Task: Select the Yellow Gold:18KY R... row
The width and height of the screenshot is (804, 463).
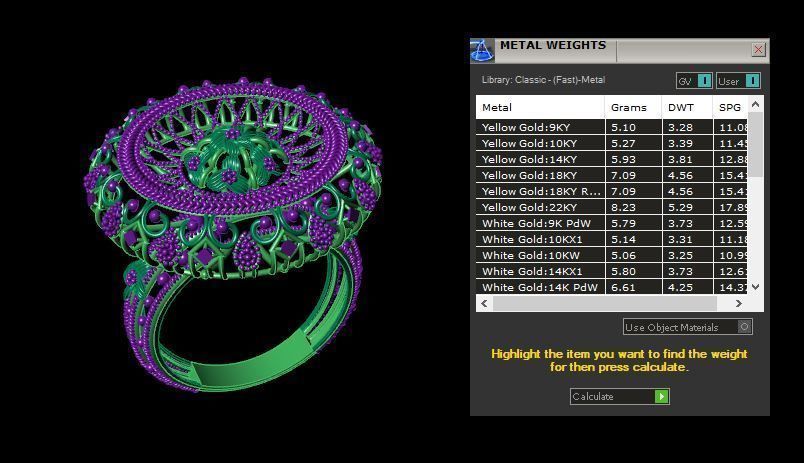Action: coord(612,191)
